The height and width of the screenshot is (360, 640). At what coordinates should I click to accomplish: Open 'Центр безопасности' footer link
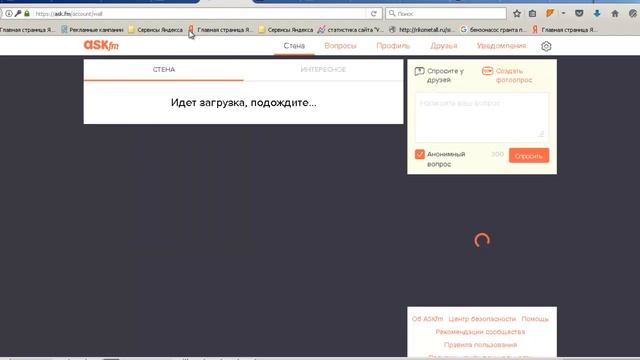[x=482, y=319]
